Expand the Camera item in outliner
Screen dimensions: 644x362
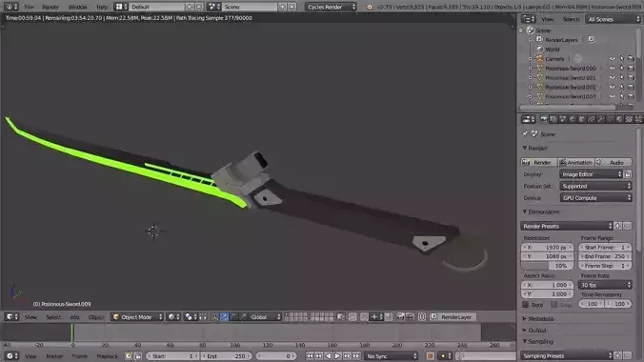(x=531, y=59)
